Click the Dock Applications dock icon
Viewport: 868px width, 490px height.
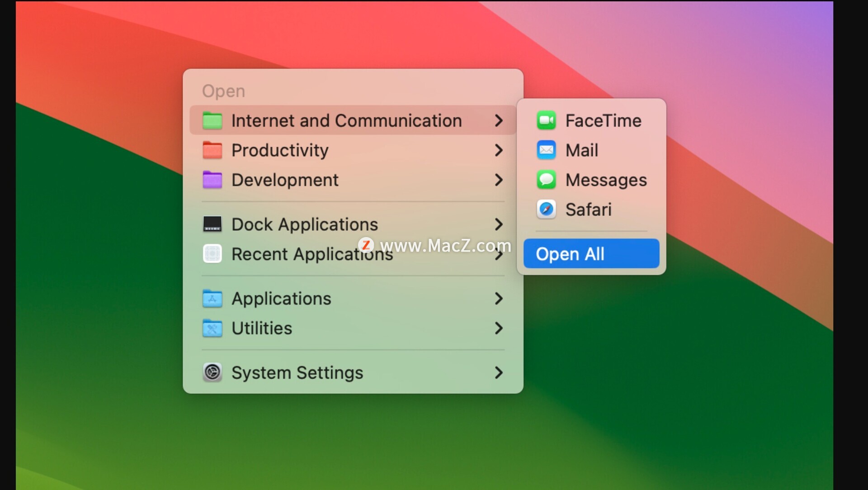point(212,224)
